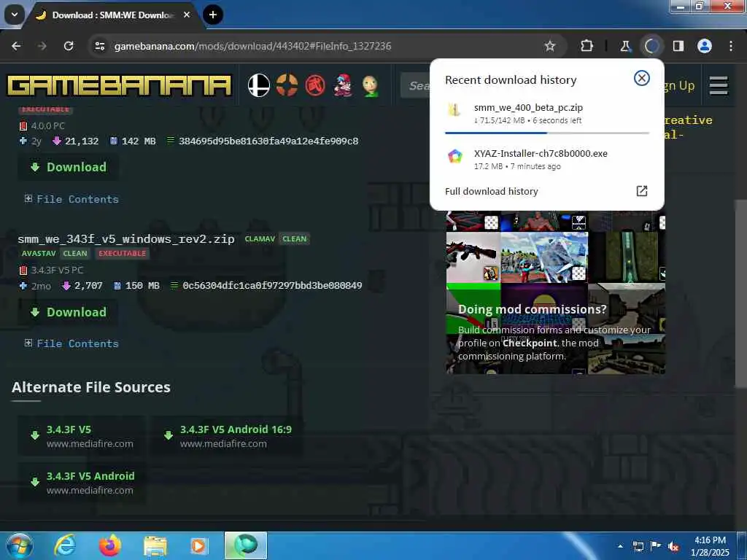Click the EXECUTABLE badge under rev2.zip

(x=122, y=253)
